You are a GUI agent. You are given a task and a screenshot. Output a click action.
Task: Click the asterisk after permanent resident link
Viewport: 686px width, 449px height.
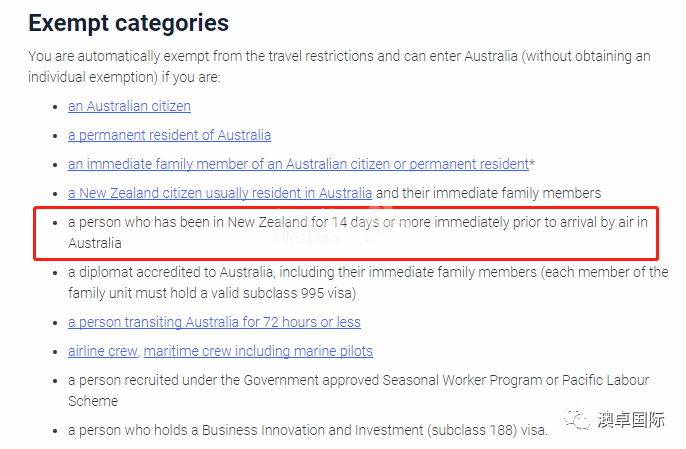tap(532, 163)
